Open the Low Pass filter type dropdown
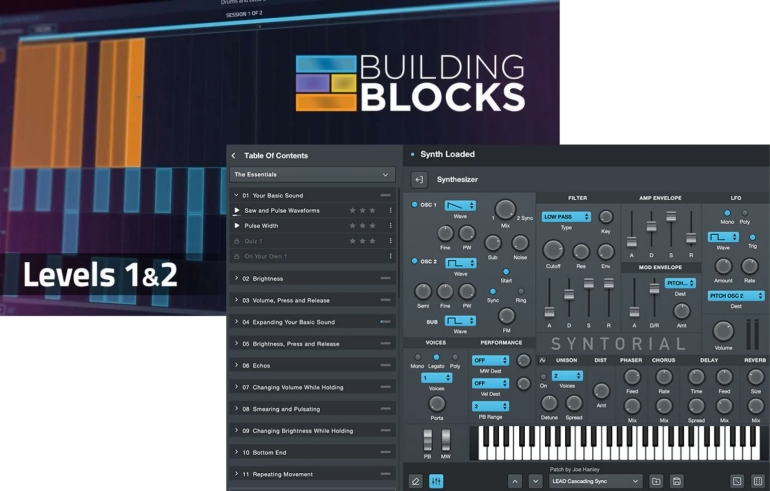This screenshot has height=491, width=770. 566,216
